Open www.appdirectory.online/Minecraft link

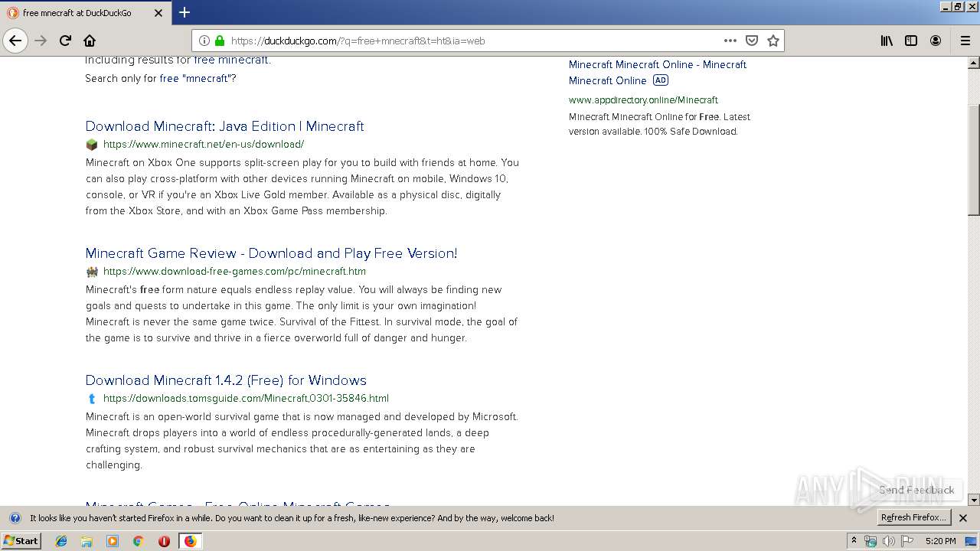click(643, 99)
